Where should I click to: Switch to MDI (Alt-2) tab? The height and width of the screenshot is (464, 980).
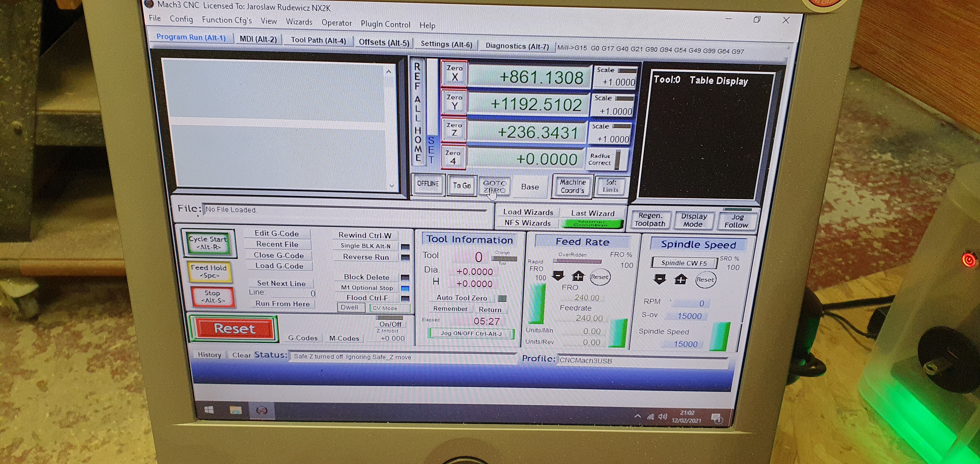tap(258, 39)
